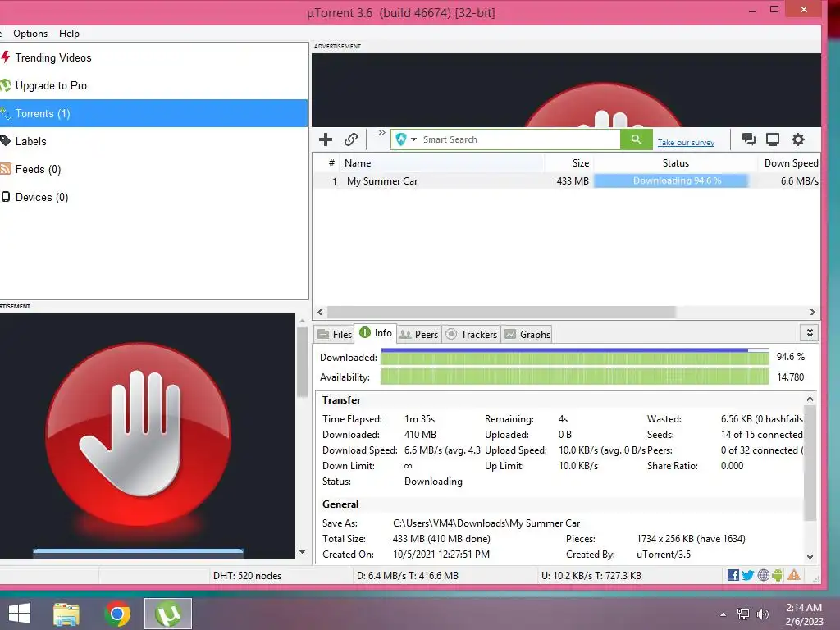Click the Twitter bird icon in the status bar
The width and height of the screenshot is (840, 630).
(x=748, y=575)
